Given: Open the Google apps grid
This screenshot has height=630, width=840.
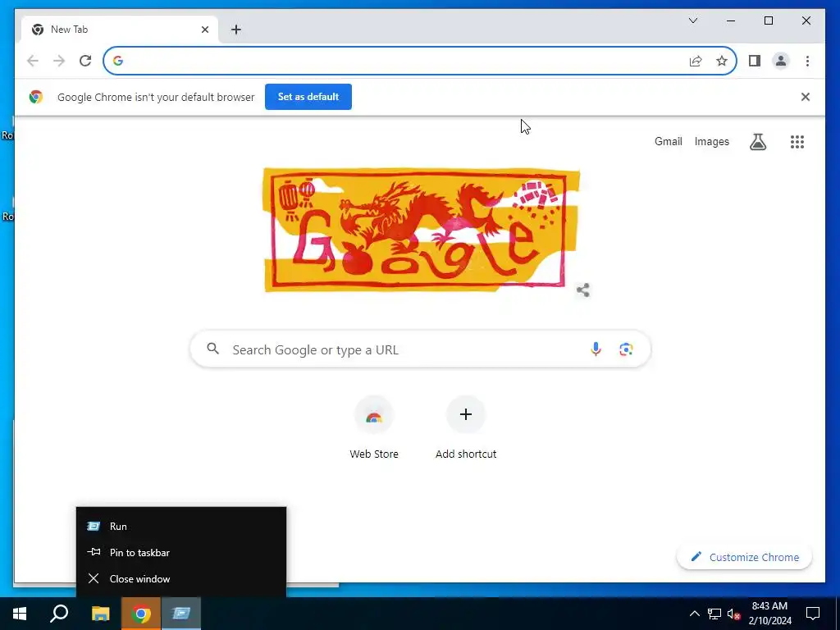Looking at the screenshot, I should (x=797, y=141).
